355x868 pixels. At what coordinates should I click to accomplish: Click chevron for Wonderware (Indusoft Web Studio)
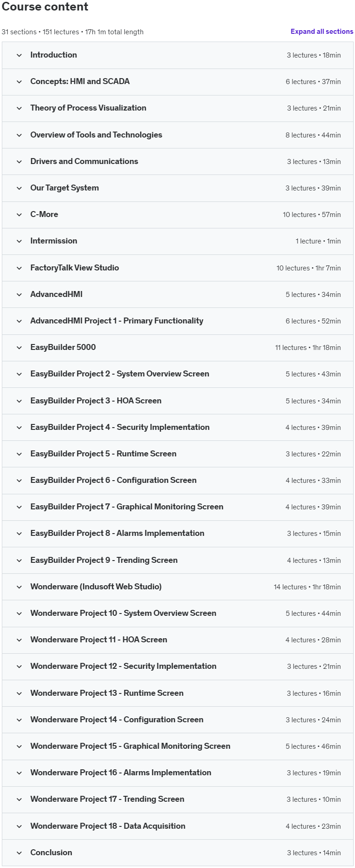[19, 587]
